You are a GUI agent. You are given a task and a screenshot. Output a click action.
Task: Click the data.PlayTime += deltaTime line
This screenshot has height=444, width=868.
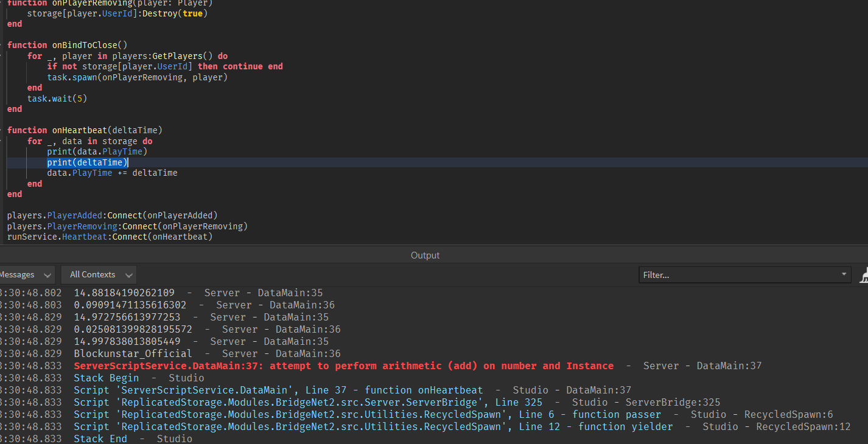112,173
